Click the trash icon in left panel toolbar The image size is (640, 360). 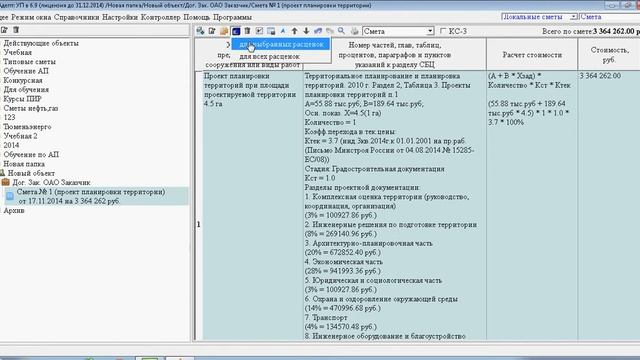coord(16,30)
